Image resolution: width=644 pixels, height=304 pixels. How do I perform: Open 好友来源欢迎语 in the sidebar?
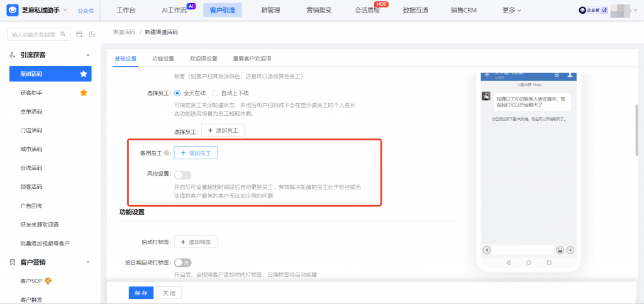tap(40, 225)
